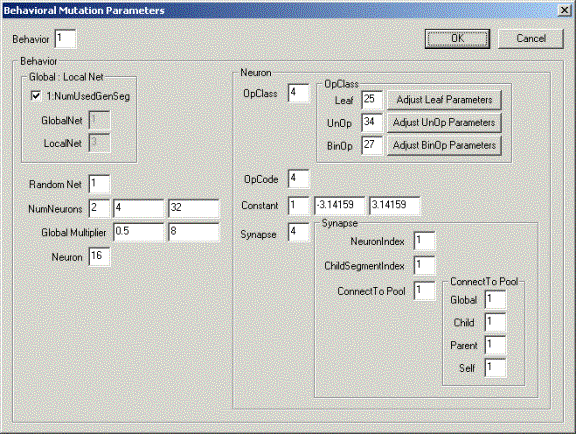The height and width of the screenshot is (434, 576).
Task: Select the NeuronIndex input field
Action: pos(424,241)
